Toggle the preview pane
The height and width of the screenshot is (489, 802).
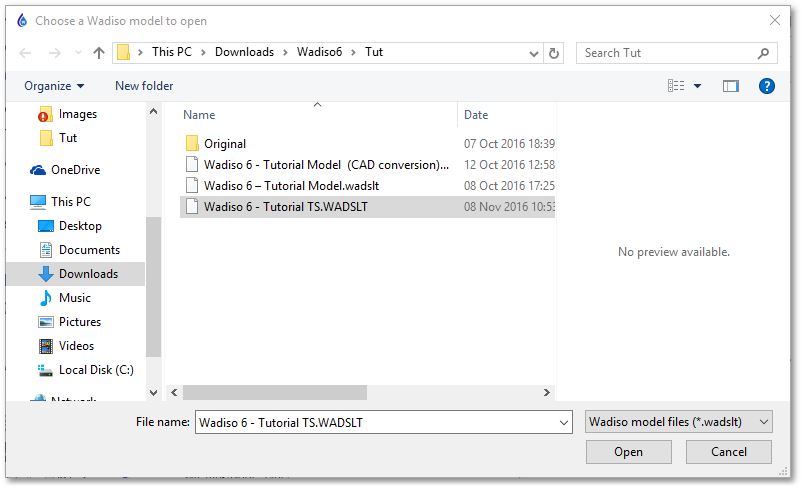point(730,86)
